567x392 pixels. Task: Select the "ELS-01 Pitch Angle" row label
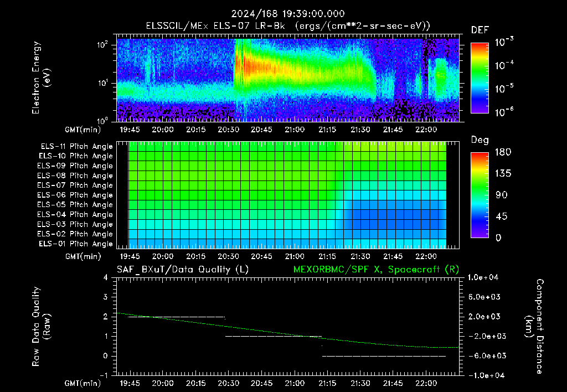pos(76,244)
